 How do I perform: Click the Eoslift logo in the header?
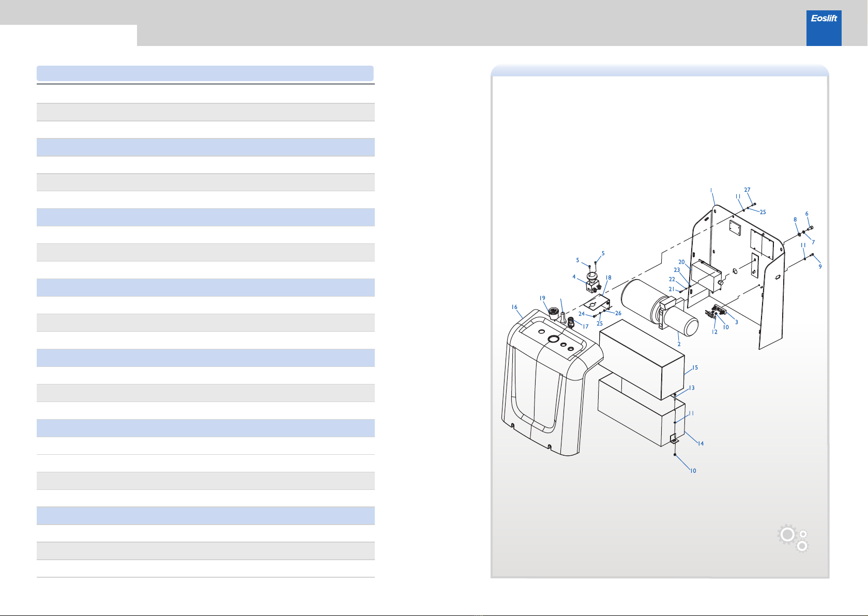(x=824, y=28)
